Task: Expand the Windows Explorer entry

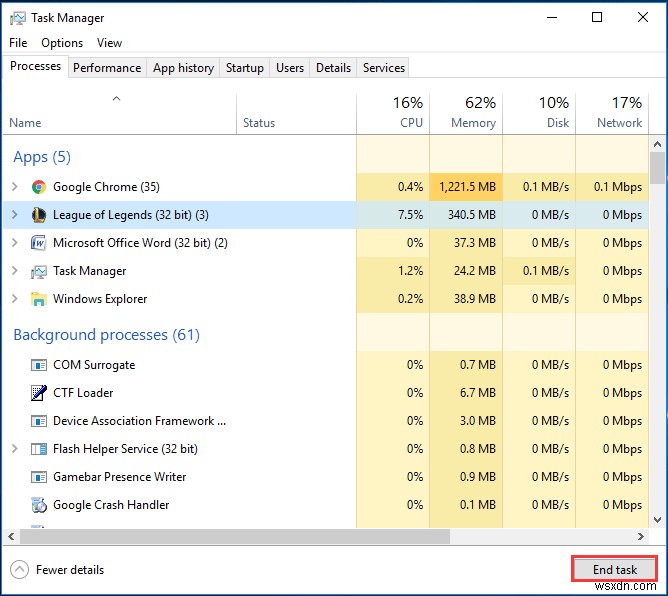Action: (x=15, y=299)
